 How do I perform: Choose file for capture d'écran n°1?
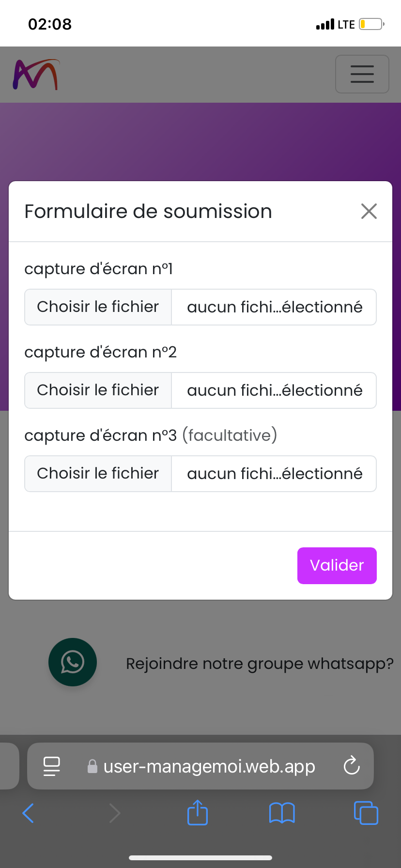pyautogui.click(x=98, y=307)
